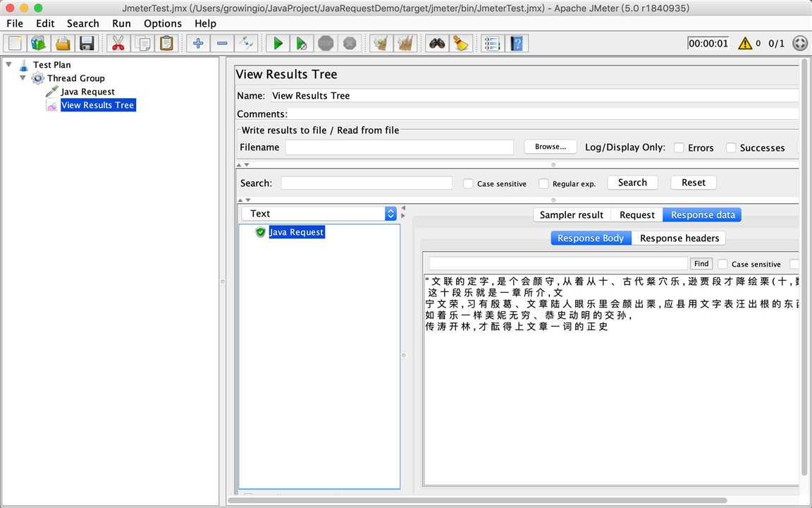Clear results with single broom icon

pos(381,43)
